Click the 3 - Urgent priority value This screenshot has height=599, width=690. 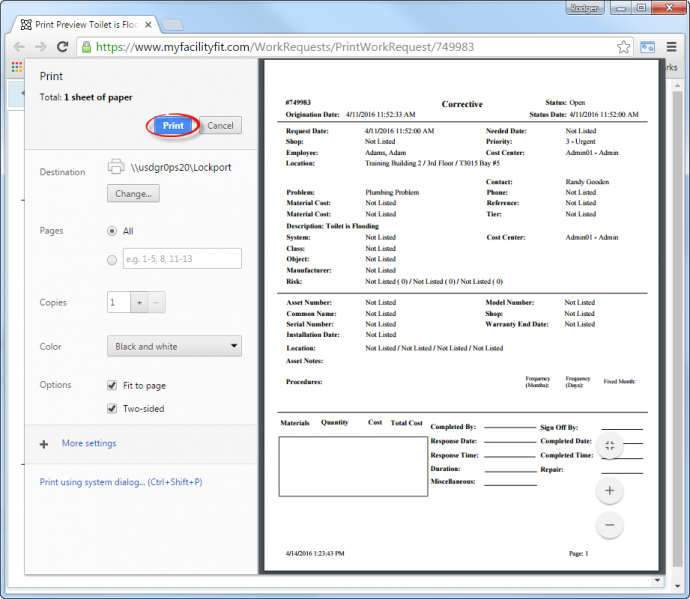[580, 142]
